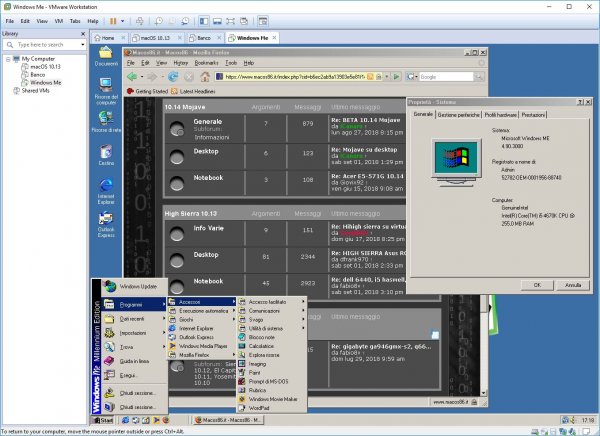Click the Macos86.it Firefox taskbar button

228,420
